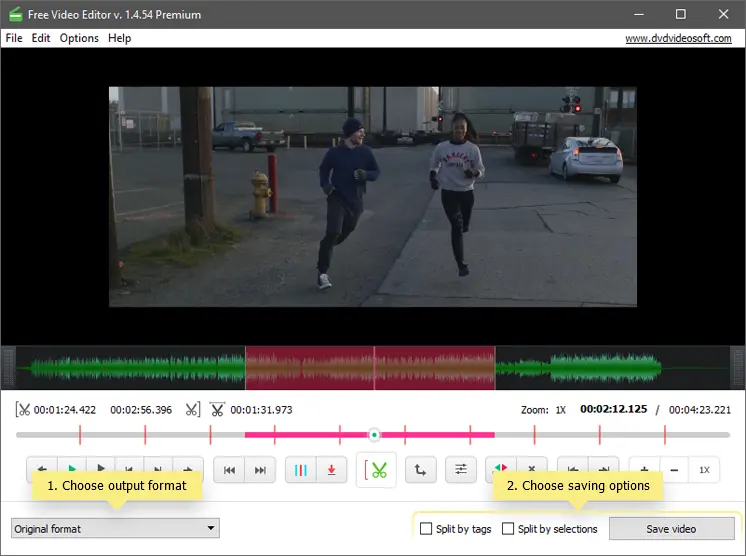This screenshot has height=556, width=746.
Task: Open the Options menu
Action: pyautogui.click(x=79, y=38)
